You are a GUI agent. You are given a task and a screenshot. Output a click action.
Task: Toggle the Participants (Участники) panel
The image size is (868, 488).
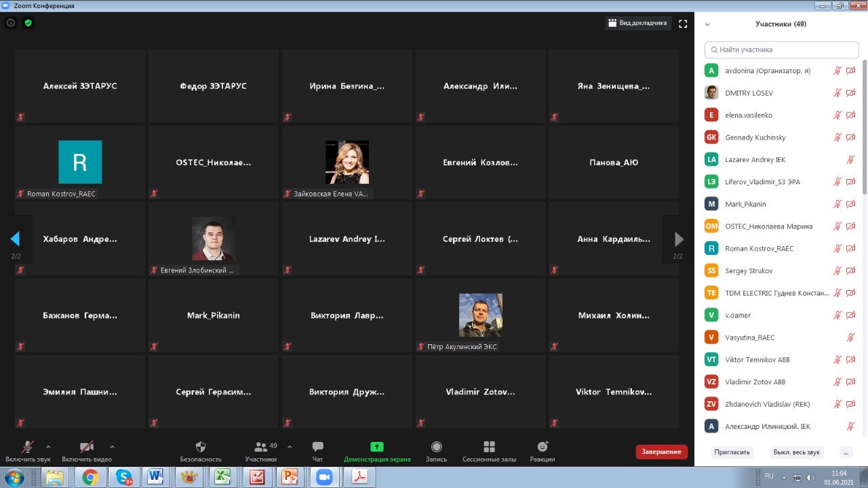point(261,447)
